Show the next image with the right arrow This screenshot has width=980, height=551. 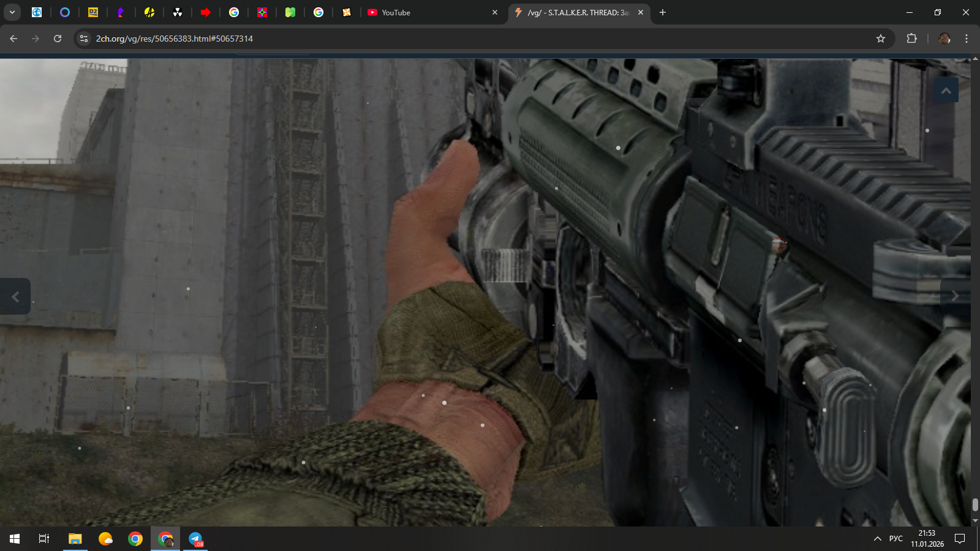coord(956,296)
